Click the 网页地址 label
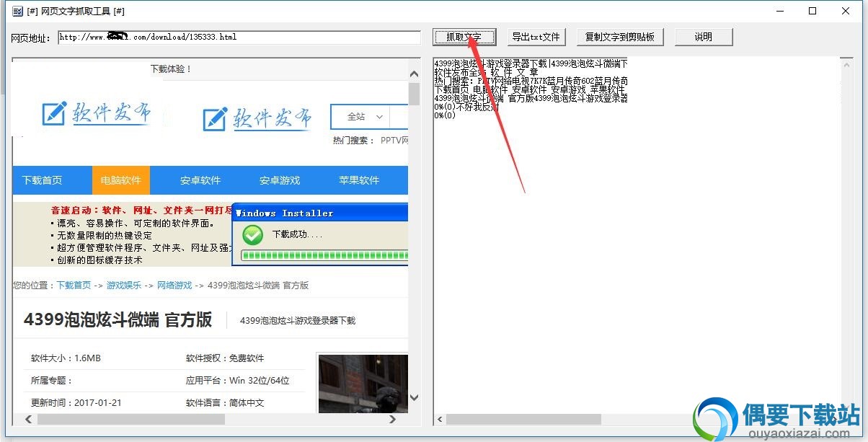Viewport: 868px width, 442px height. (x=31, y=37)
